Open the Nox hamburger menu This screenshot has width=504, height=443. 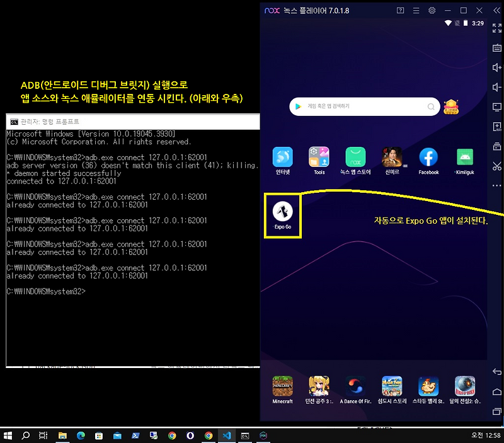416,10
